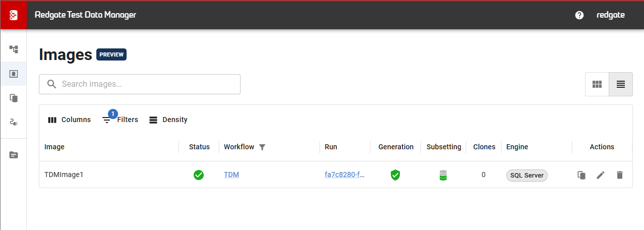Select the Images sidebar icon

tap(14, 74)
